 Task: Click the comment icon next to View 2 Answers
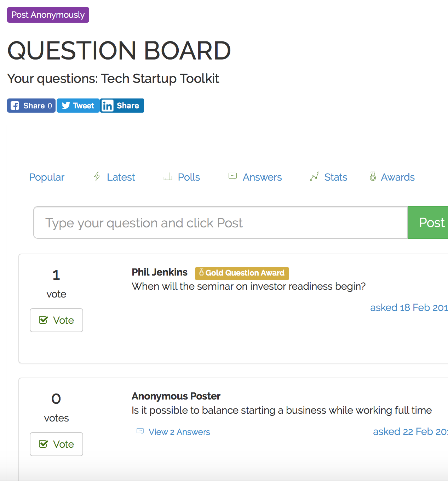[x=140, y=431]
